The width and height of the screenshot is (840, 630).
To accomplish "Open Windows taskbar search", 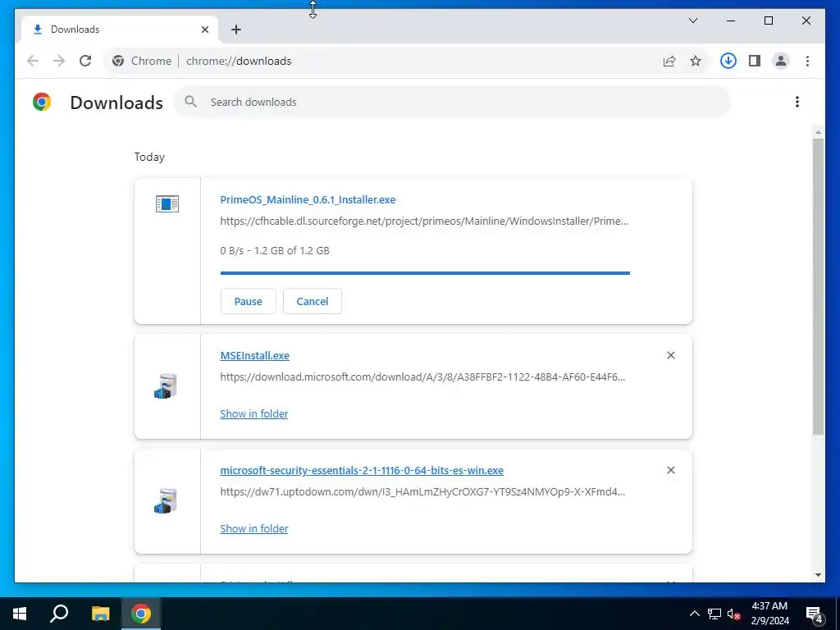I will (x=59, y=614).
